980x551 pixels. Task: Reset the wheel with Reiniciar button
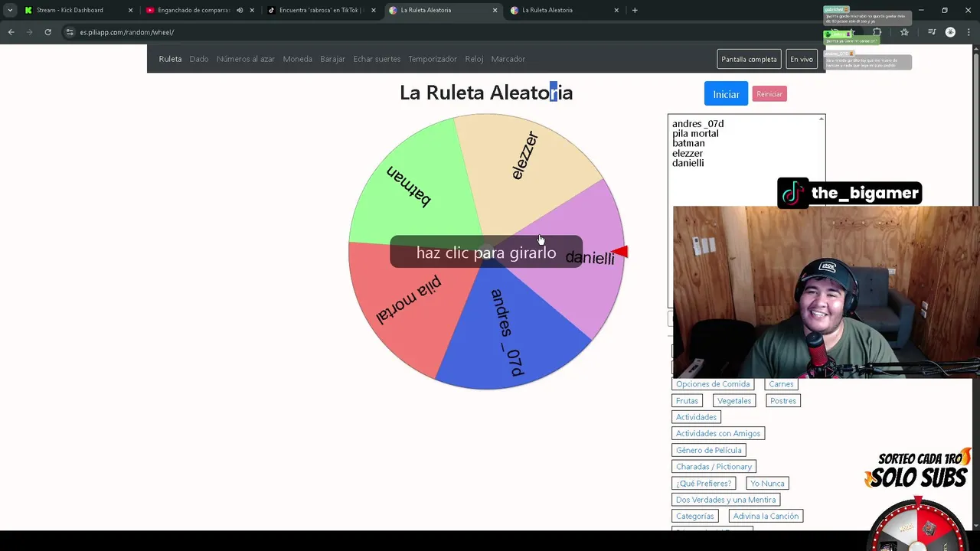coord(769,93)
